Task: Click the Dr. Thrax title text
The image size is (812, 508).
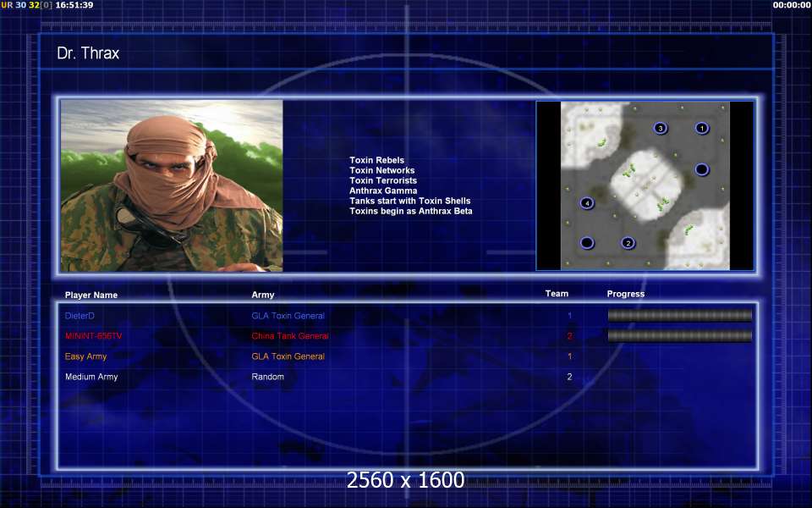Action: coord(88,52)
